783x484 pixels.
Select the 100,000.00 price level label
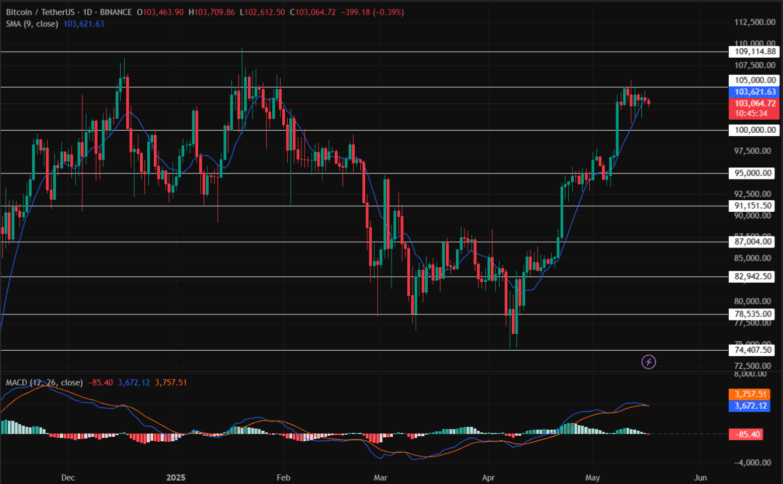754,130
